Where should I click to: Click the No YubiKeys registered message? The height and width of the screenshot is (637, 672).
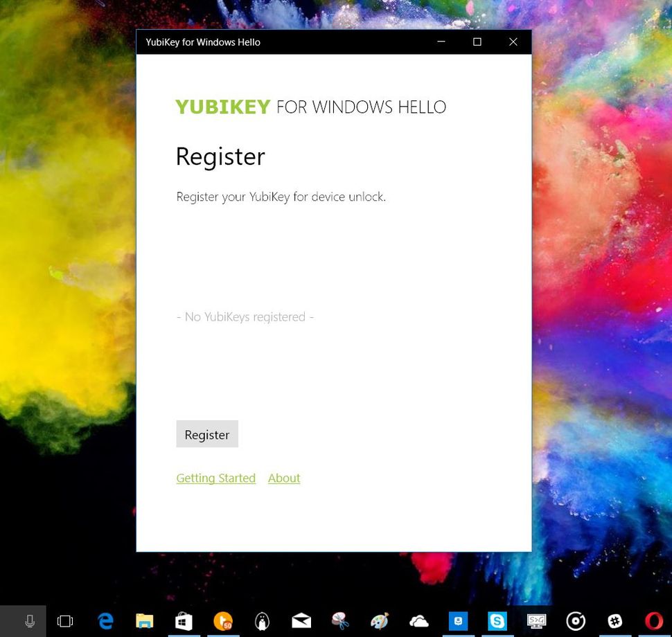[245, 316]
